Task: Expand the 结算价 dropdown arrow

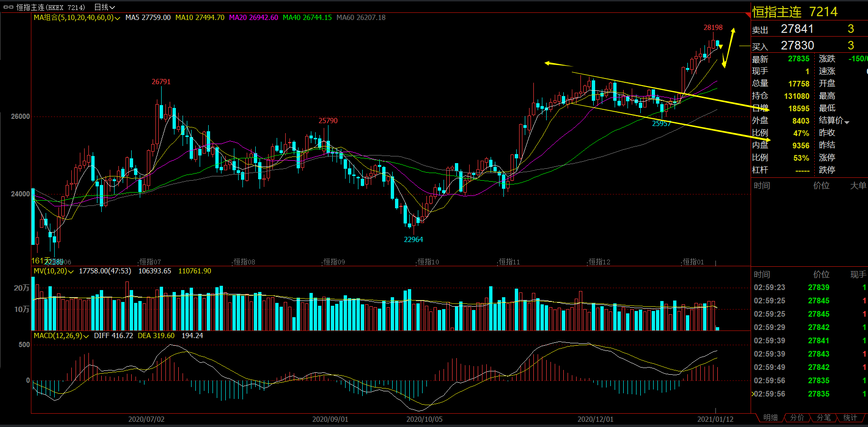Action: (x=847, y=122)
